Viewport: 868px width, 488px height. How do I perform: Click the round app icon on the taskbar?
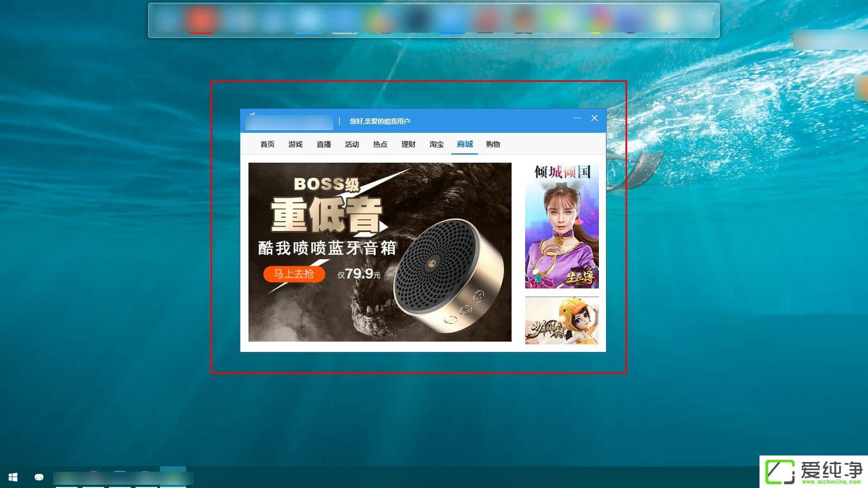(x=38, y=478)
